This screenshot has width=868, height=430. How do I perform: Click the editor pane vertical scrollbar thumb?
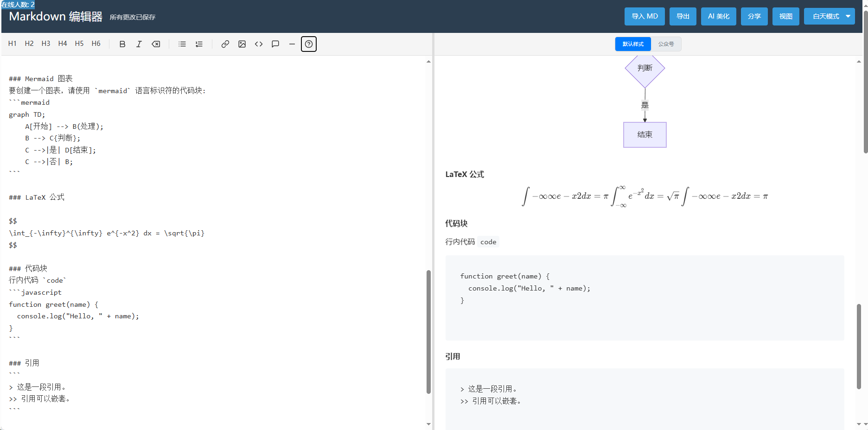pyautogui.click(x=428, y=332)
